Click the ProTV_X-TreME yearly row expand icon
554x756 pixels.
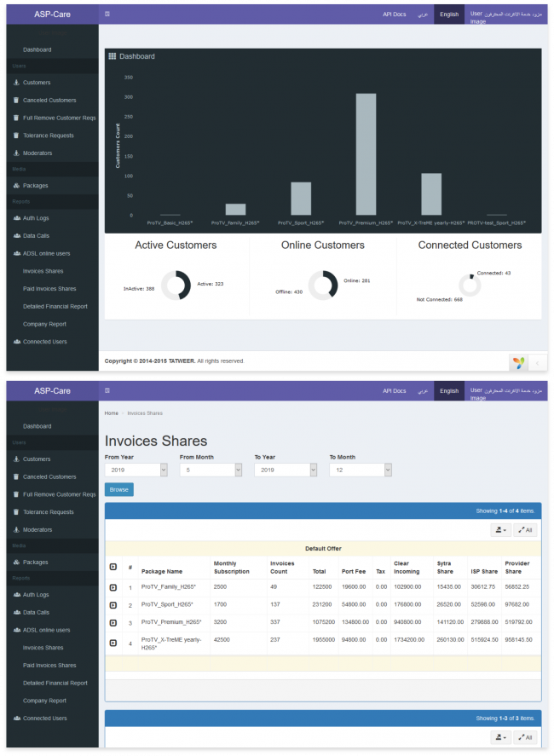(x=113, y=642)
